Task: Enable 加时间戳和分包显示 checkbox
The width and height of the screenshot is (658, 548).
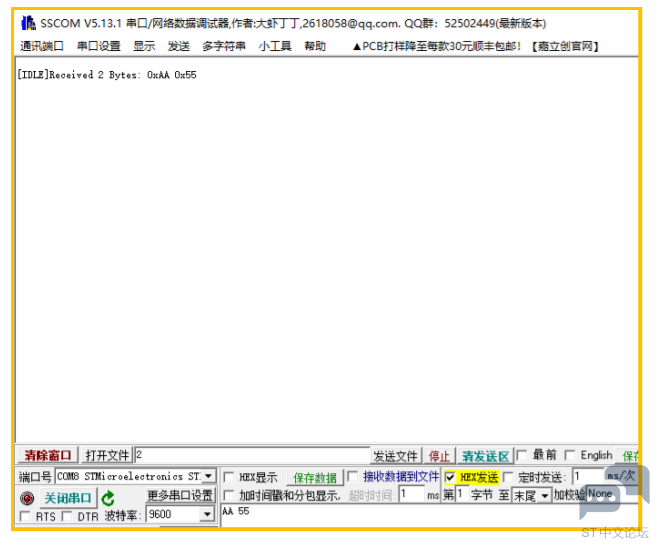Action: [x=229, y=496]
